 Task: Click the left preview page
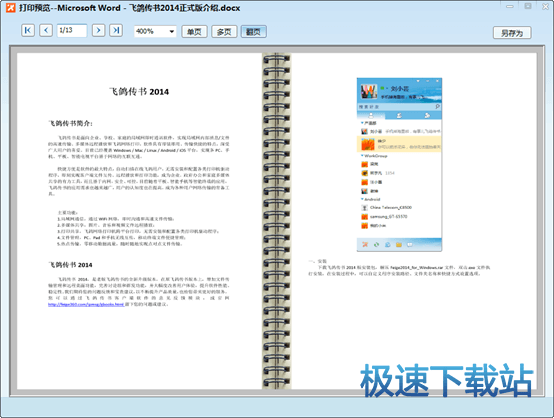(139, 221)
